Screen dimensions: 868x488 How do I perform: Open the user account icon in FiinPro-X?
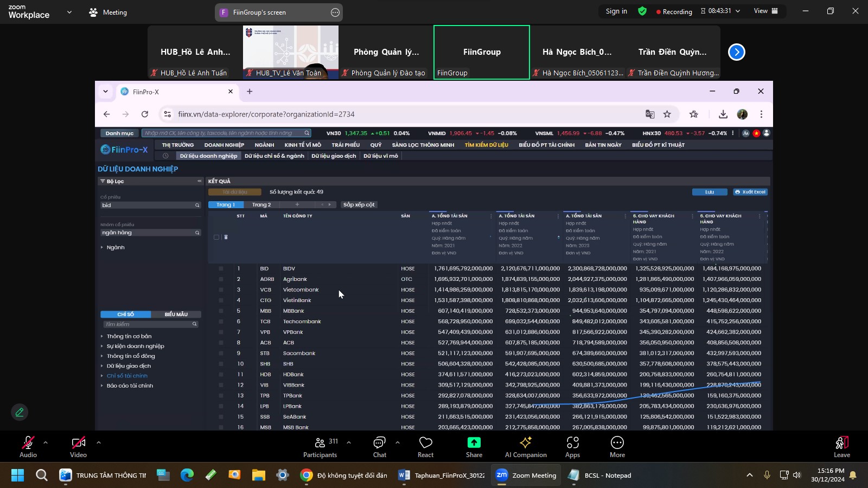coord(767,133)
